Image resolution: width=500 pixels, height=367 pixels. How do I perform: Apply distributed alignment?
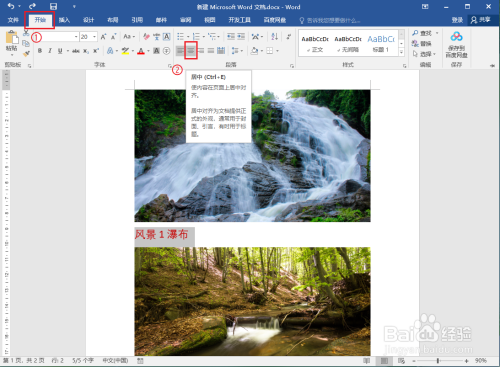pos(221,51)
